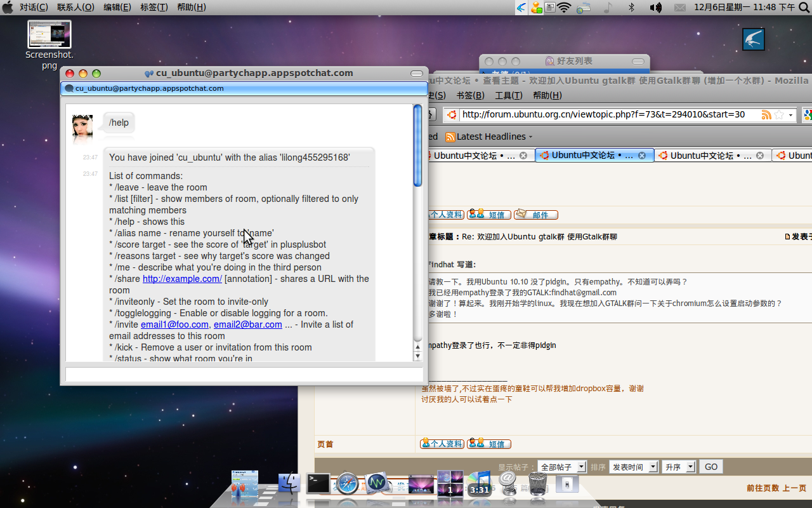Select cu_ubuntu@partychapp conversation tab
812x508 pixels.
(244, 88)
